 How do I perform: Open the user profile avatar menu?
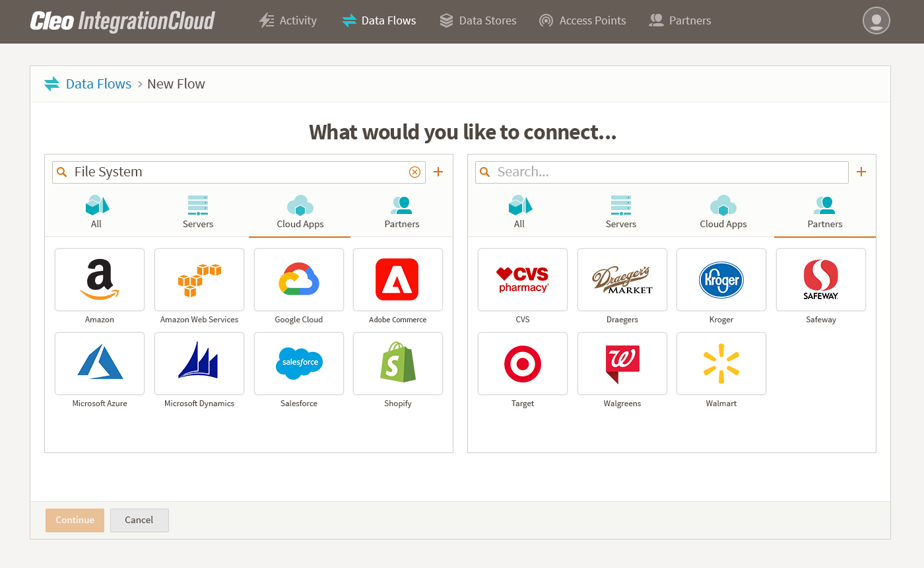[876, 20]
